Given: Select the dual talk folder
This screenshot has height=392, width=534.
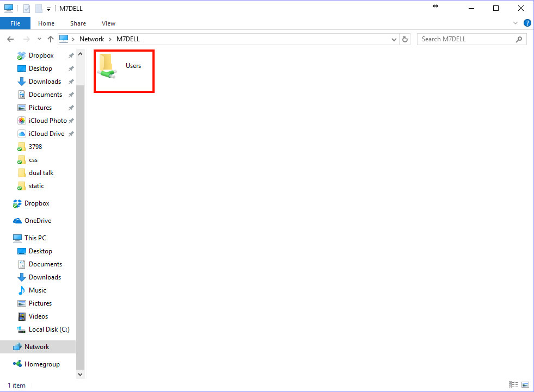Looking at the screenshot, I should 41,173.
